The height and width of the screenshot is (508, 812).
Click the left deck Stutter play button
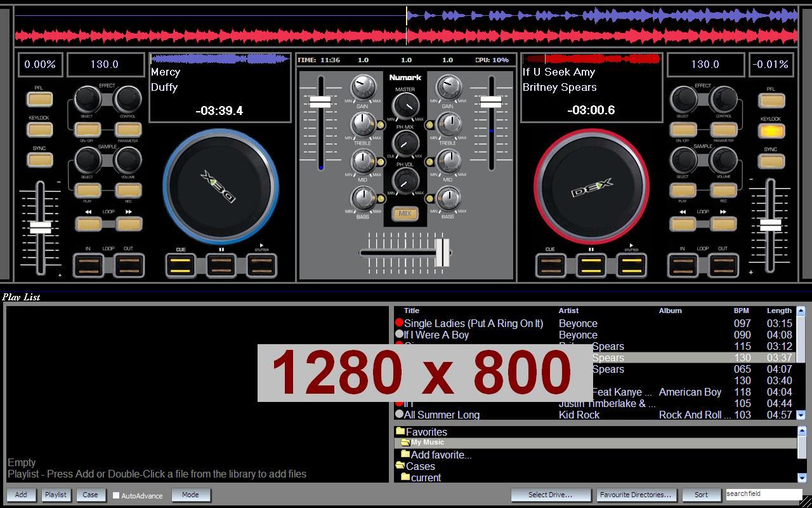pyautogui.click(x=261, y=265)
